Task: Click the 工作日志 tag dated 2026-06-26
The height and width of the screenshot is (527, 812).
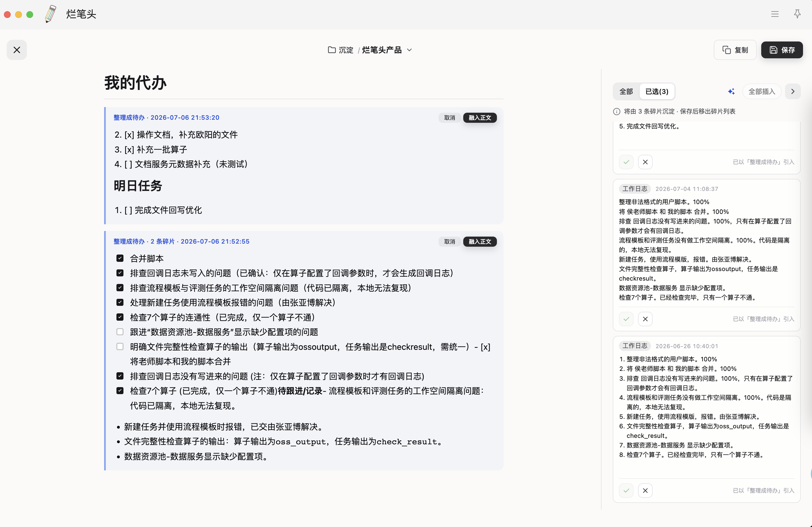Action: (635, 346)
